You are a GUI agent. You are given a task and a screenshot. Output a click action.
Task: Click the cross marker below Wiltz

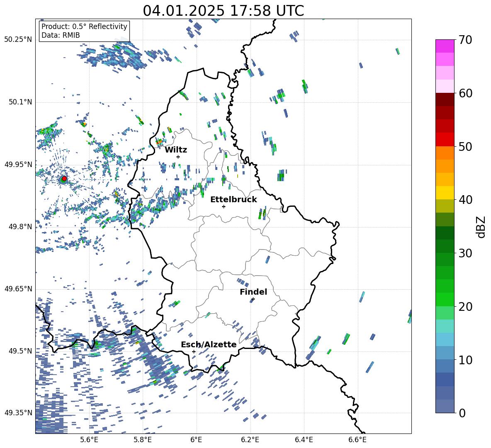(x=178, y=157)
